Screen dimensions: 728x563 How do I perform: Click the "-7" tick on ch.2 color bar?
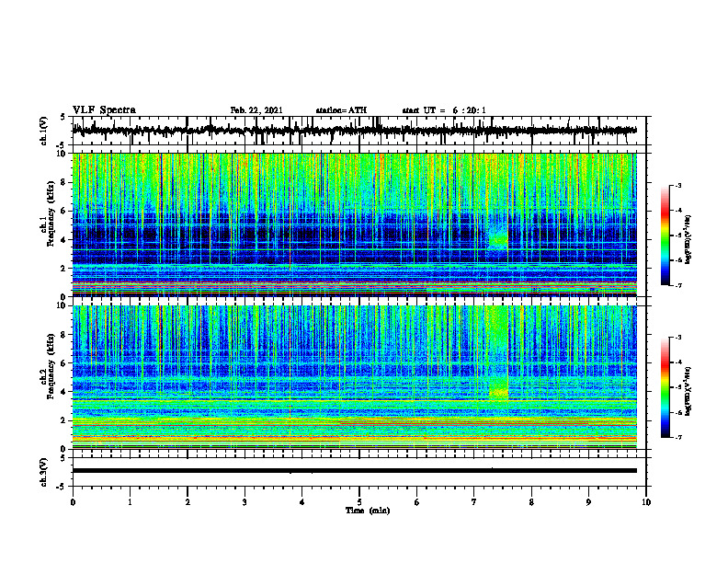click(678, 437)
